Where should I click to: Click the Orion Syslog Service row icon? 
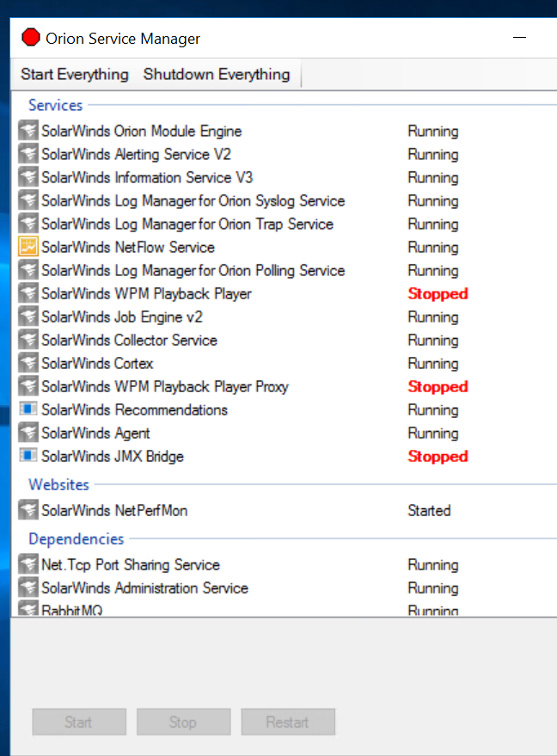point(28,200)
